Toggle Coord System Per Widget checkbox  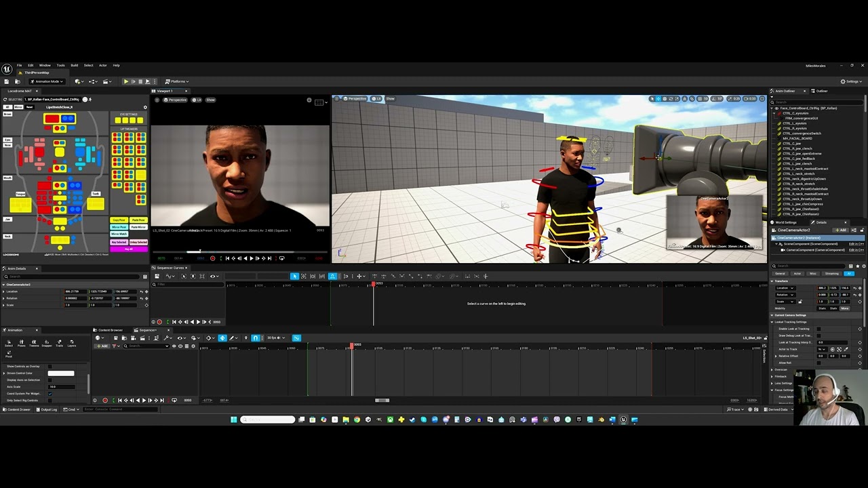pos(50,394)
